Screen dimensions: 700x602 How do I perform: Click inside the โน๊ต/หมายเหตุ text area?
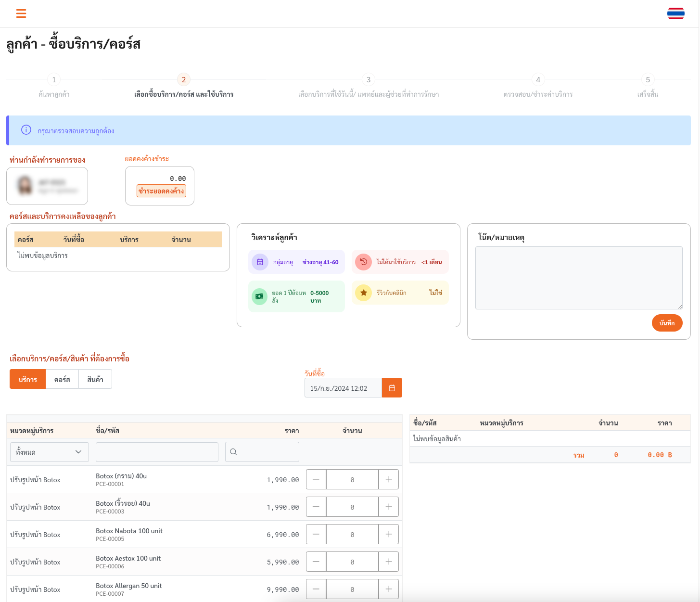(x=577, y=278)
